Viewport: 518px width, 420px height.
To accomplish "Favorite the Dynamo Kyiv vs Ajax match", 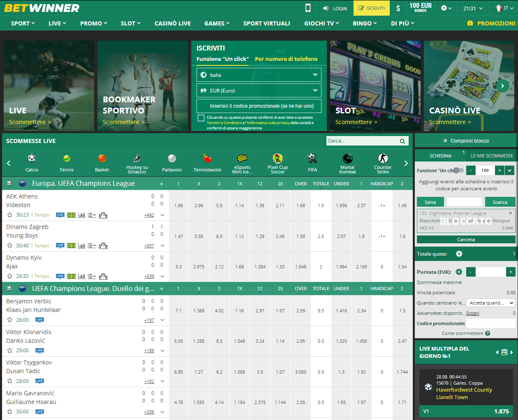I will click(x=10, y=276).
